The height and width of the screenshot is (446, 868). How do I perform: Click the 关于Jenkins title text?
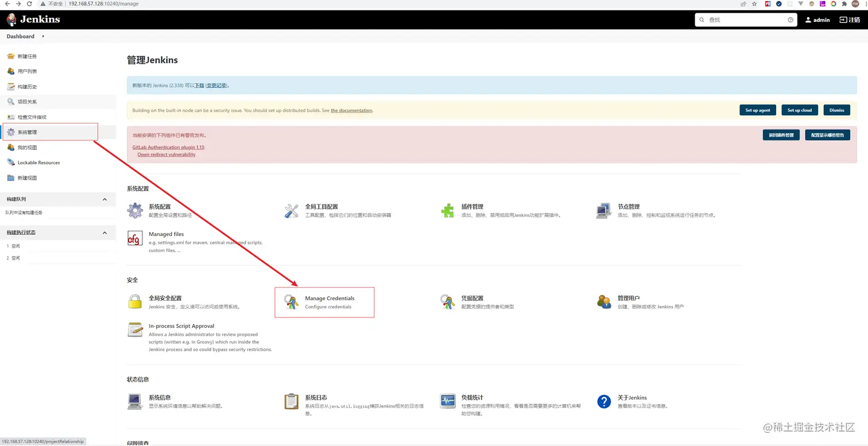632,397
